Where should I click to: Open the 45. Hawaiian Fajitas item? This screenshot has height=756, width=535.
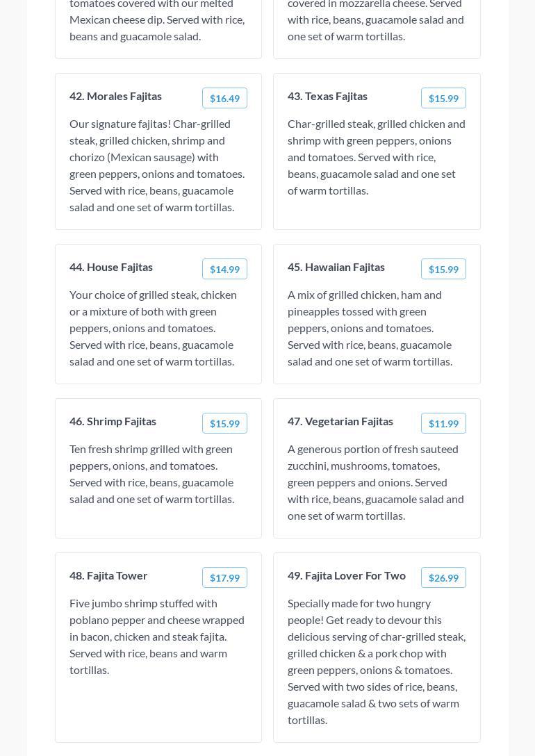pos(336,267)
